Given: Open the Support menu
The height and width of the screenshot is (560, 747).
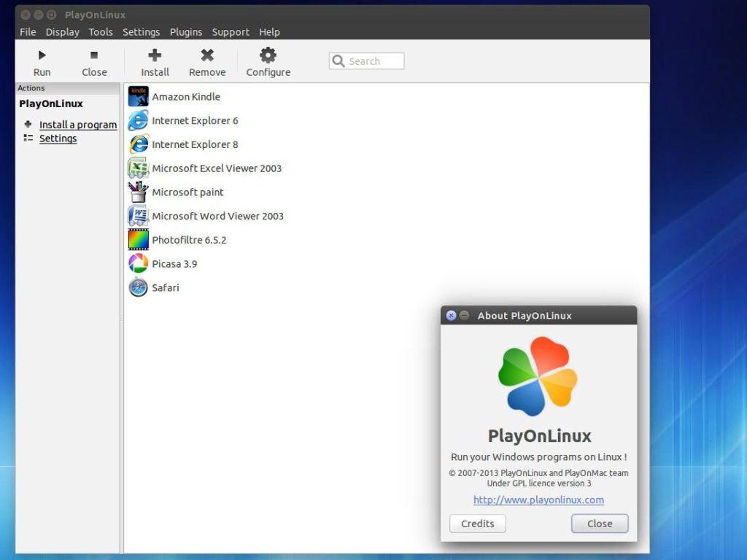Looking at the screenshot, I should tap(231, 31).
